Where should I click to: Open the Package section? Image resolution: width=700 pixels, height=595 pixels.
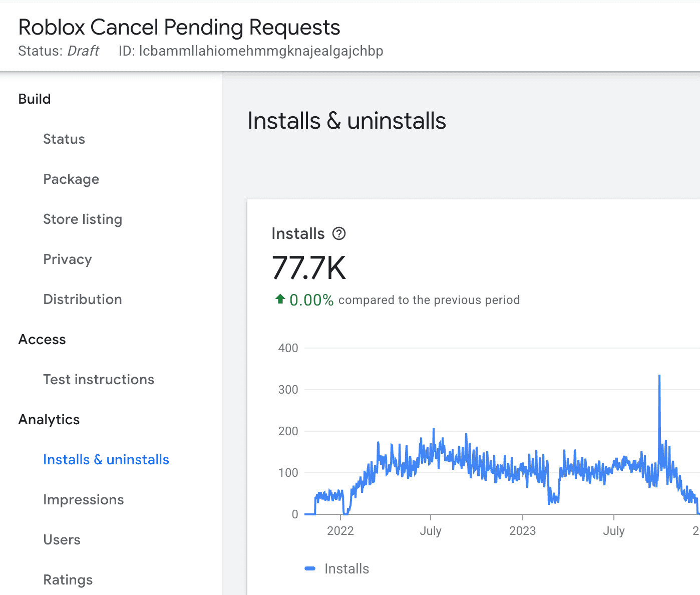click(71, 179)
